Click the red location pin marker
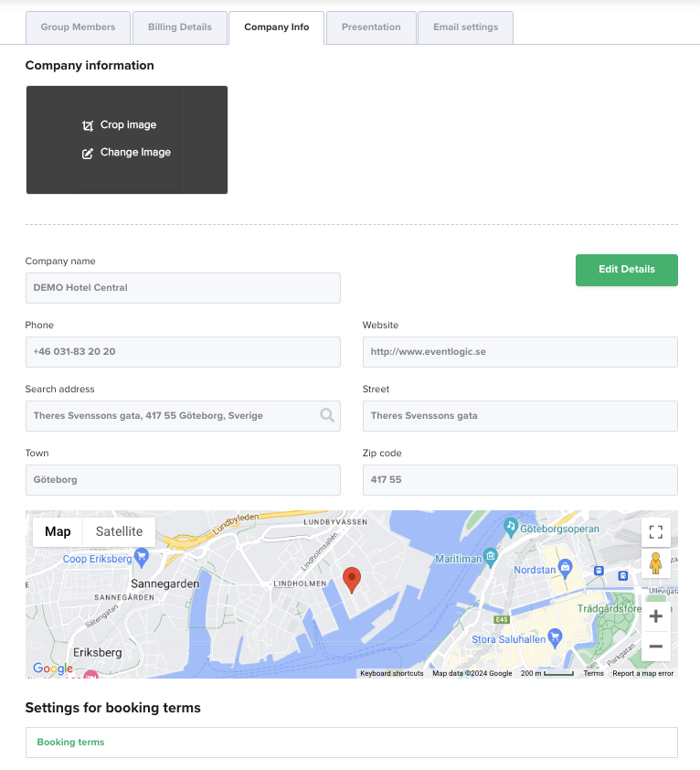This screenshot has width=700, height=770. point(352,580)
